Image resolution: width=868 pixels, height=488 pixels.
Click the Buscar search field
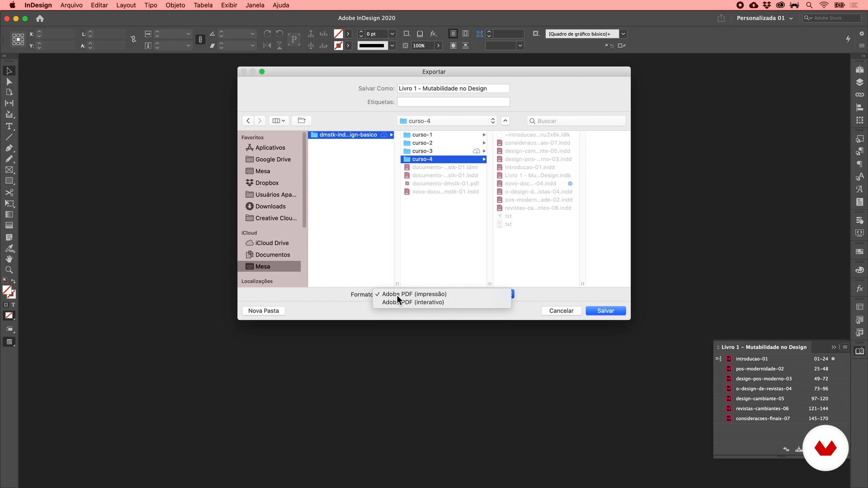[576, 121]
